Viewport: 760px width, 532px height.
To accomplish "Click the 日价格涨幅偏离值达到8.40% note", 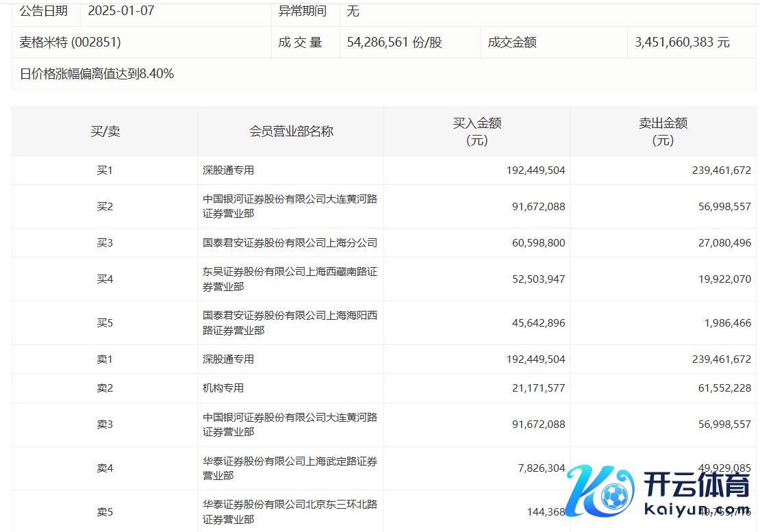I will tap(97, 74).
